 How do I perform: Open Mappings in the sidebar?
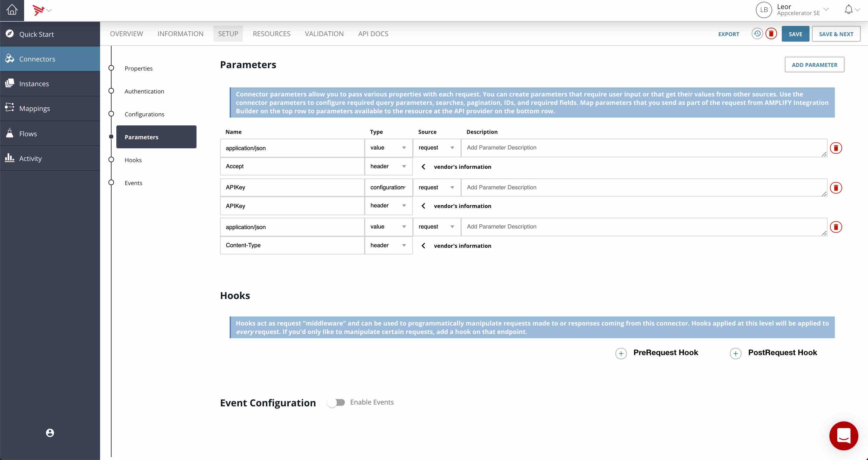pos(50,108)
